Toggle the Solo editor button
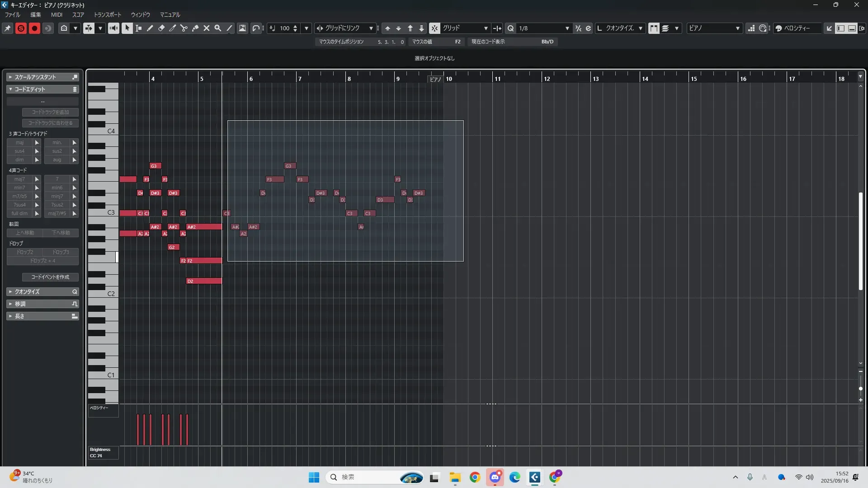The image size is (868, 488). [x=21, y=28]
